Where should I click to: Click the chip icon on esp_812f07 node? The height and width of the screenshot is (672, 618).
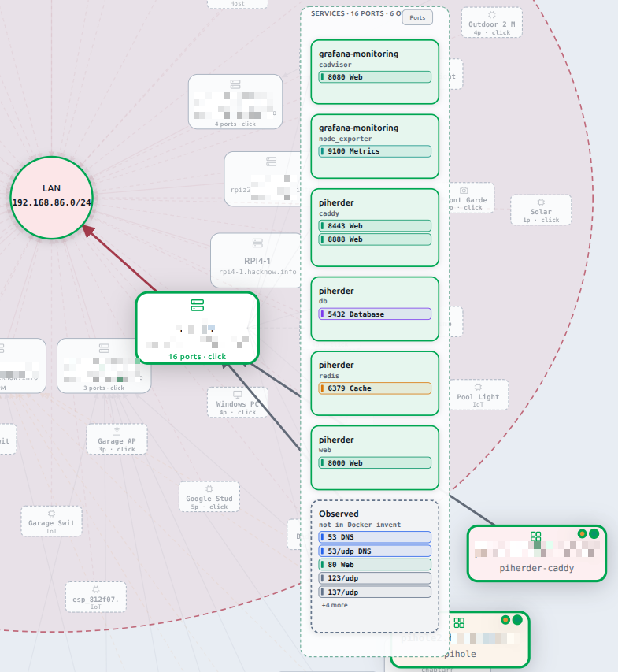96,589
